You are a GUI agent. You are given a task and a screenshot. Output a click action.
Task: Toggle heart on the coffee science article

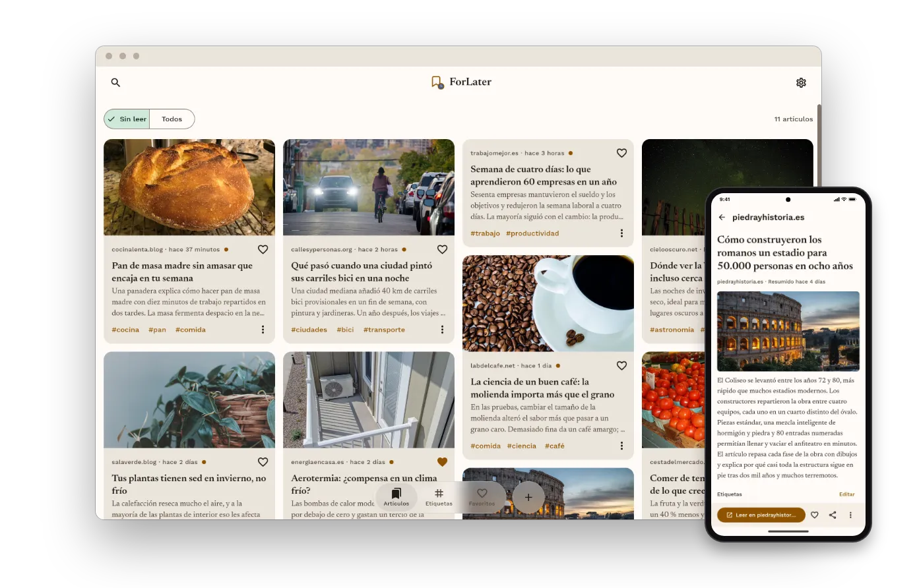coord(621,365)
